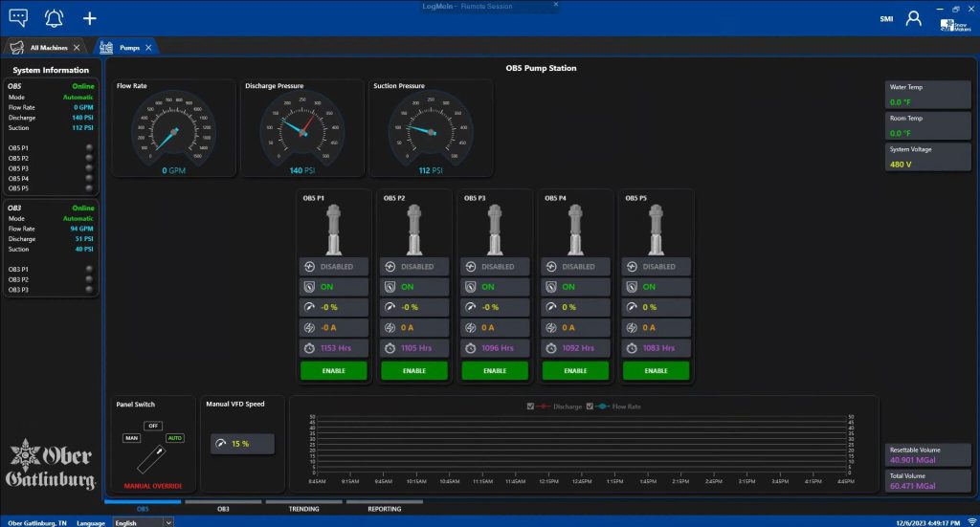
Task: Click the Discharge Pressure gauge
Action: pos(302,132)
